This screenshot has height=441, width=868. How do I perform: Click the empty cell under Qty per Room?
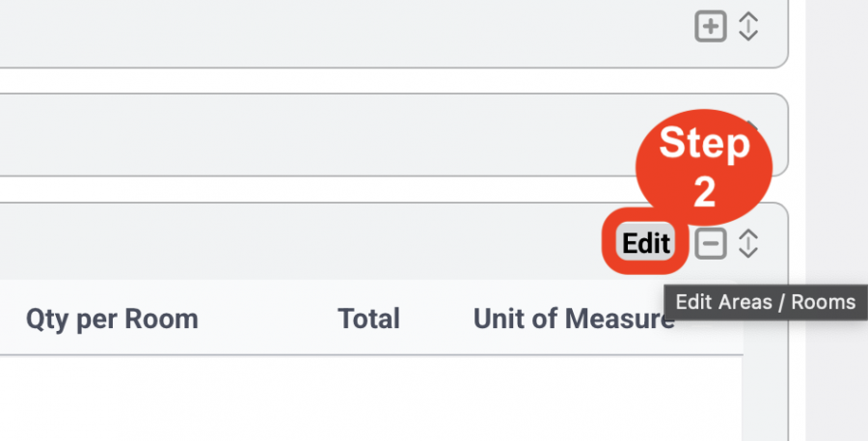112,398
